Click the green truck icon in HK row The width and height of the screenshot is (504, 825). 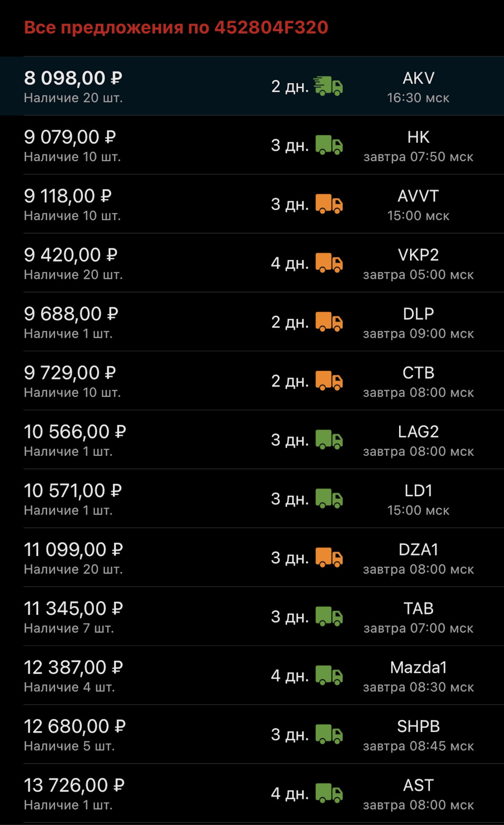tap(329, 145)
